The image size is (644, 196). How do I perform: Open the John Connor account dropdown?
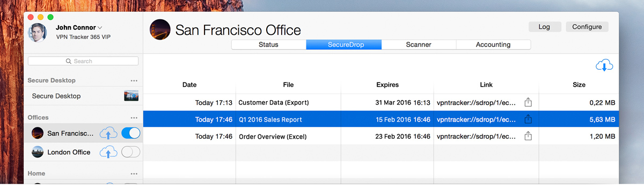pos(100,27)
